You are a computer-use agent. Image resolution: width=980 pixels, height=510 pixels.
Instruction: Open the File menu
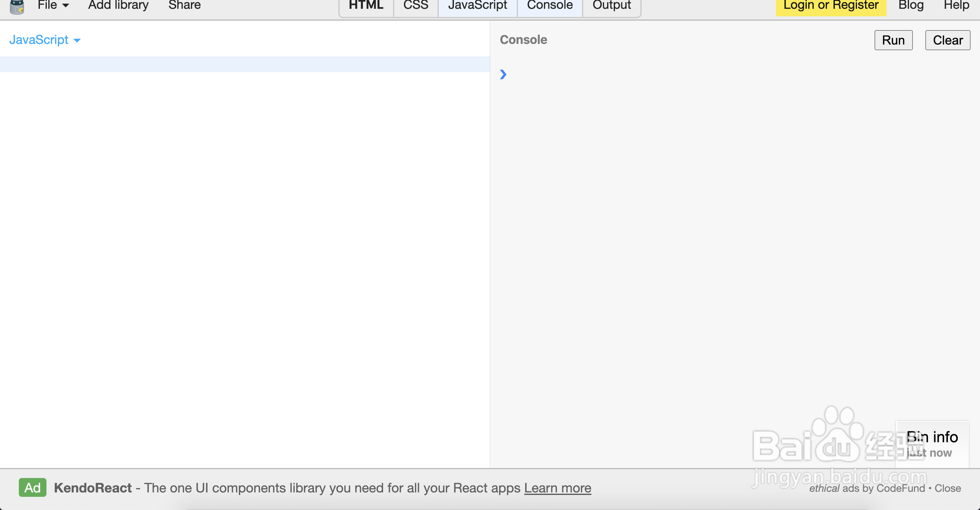pos(53,5)
